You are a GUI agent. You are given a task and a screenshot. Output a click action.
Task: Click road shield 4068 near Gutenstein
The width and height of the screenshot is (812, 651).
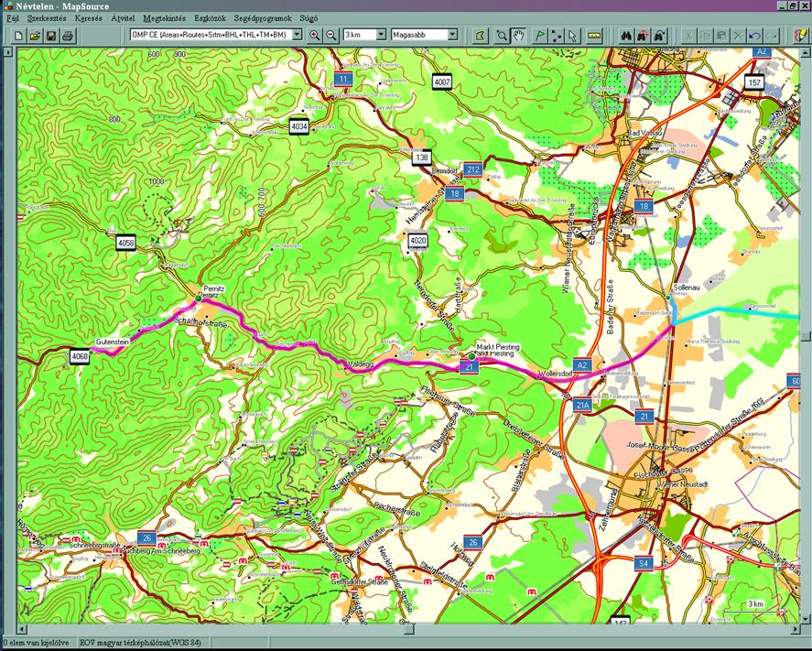point(80,356)
